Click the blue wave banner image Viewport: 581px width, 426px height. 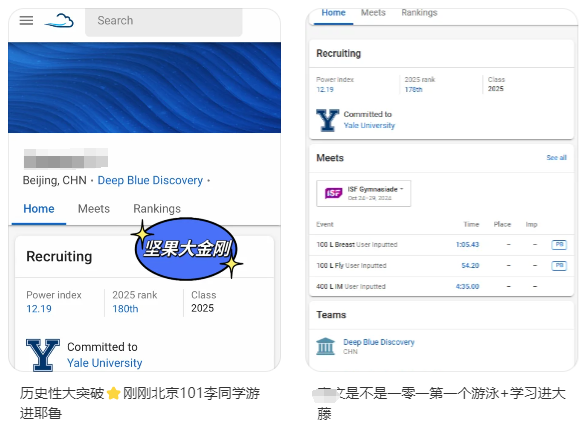click(145, 87)
